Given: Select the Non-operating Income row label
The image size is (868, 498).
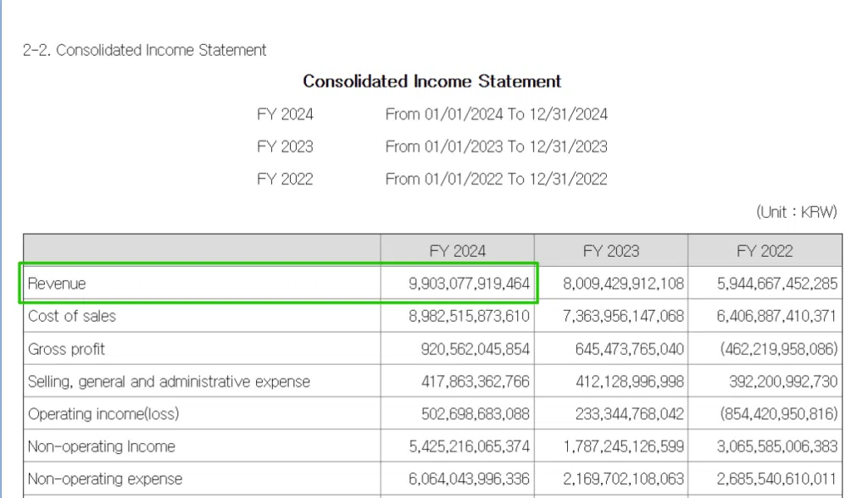Looking at the screenshot, I should coord(102,446).
